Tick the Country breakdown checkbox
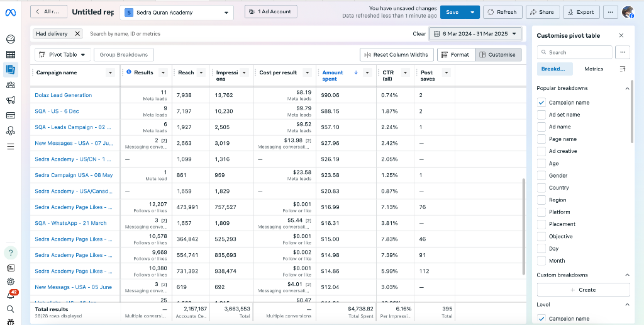Image resolution: width=644 pixels, height=325 pixels. (x=541, y=188)
